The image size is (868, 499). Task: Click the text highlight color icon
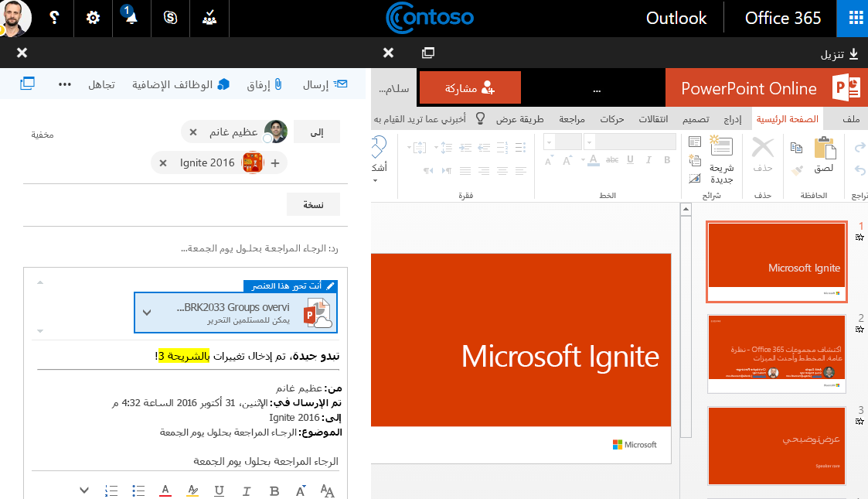(192, 490)
